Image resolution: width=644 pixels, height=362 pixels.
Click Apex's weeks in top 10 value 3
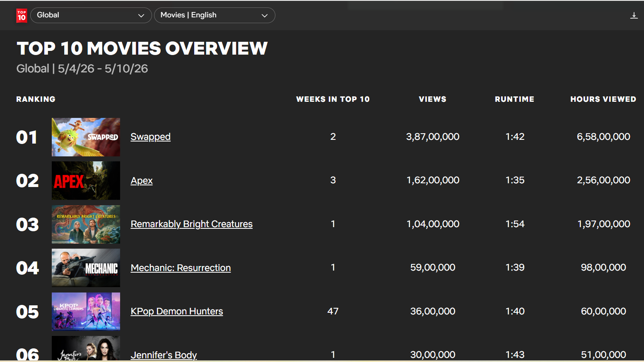point(333,180)
